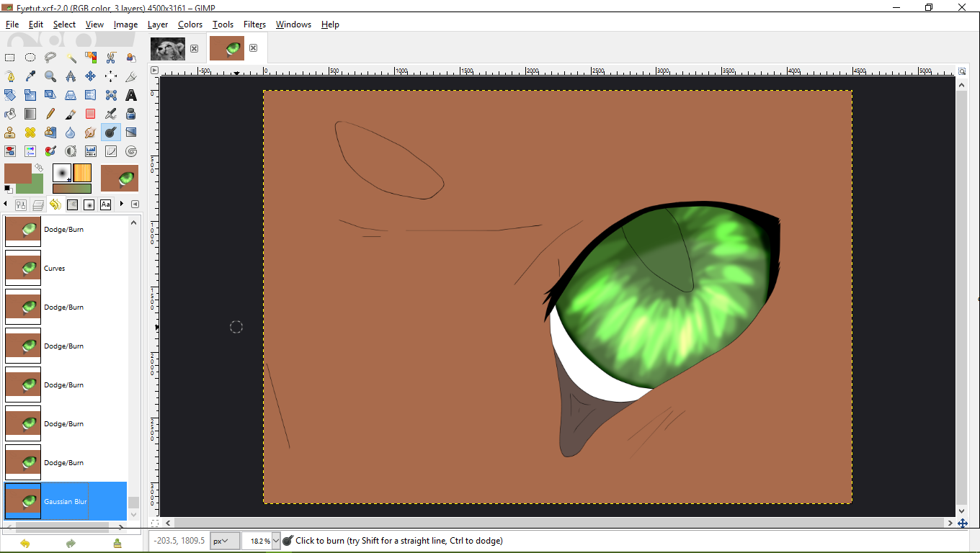Select the Crop tool
The height and width of the screenshot is (553, 980).
point(131,76)
